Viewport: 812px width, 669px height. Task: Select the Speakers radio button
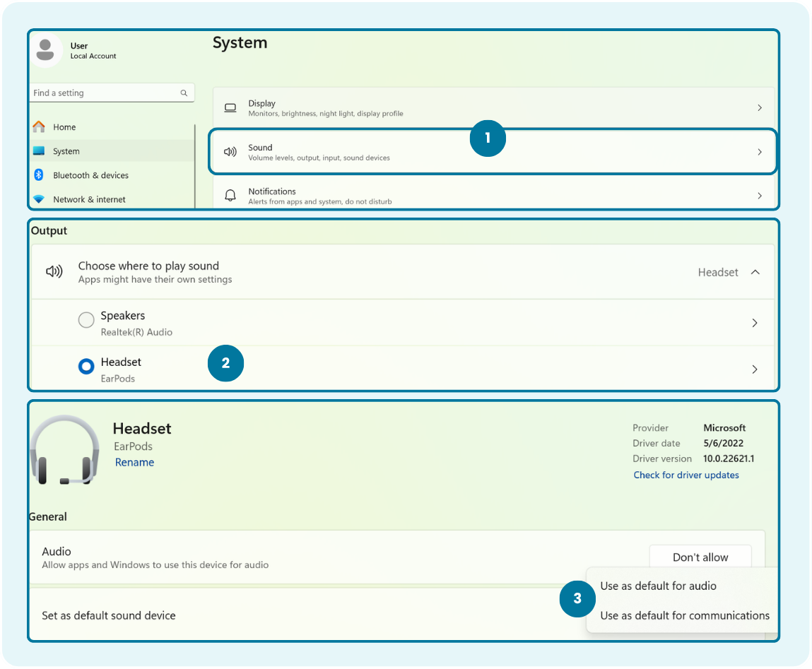pyautogui.click(x=86, y=321)
